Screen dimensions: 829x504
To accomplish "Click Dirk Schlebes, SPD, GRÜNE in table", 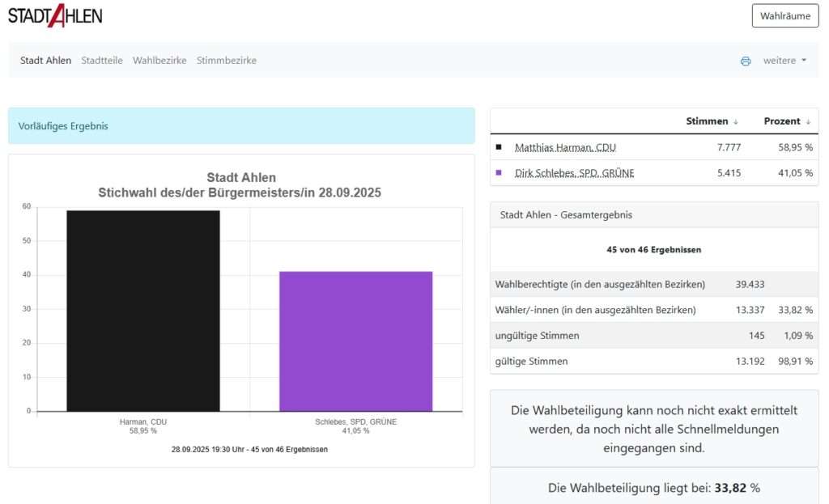I will point(574,172).
